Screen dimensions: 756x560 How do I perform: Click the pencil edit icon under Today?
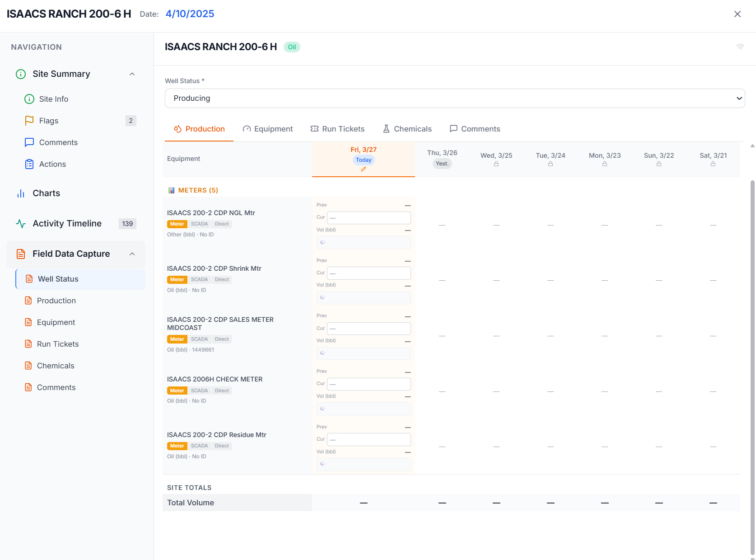(364, 169)
